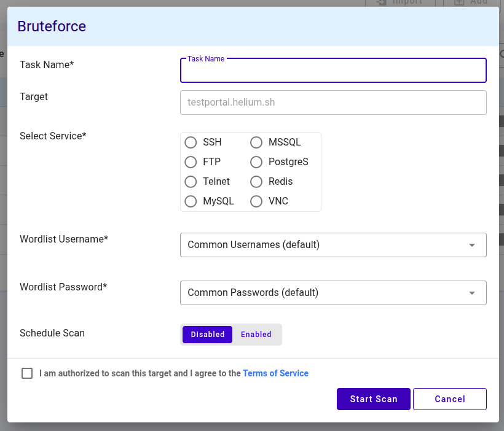The image size is (504, 431).
Task: Select the SSH service radio button
Action: [191, 142]
